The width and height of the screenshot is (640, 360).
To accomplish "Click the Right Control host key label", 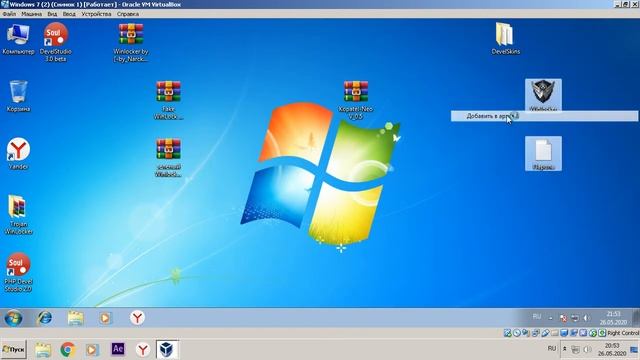I will click(x=623, y=333).
